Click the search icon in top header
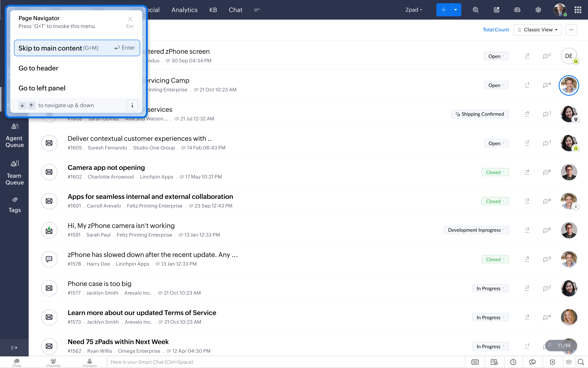 [x=475, y=10]
